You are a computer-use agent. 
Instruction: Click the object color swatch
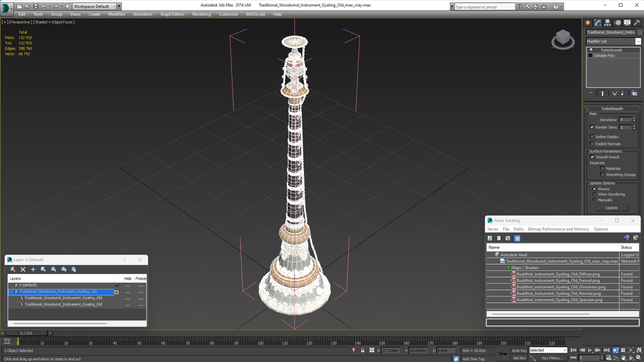coord(640,32)
